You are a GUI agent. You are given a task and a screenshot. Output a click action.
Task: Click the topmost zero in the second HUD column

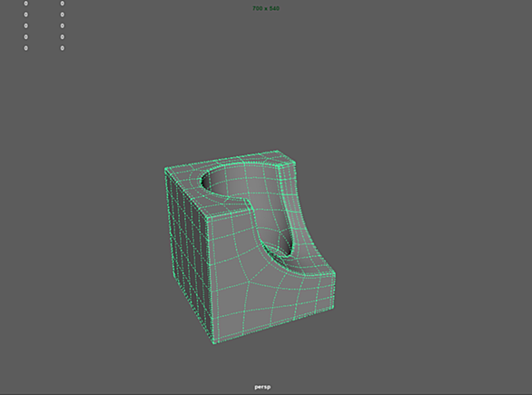[62, 4]
